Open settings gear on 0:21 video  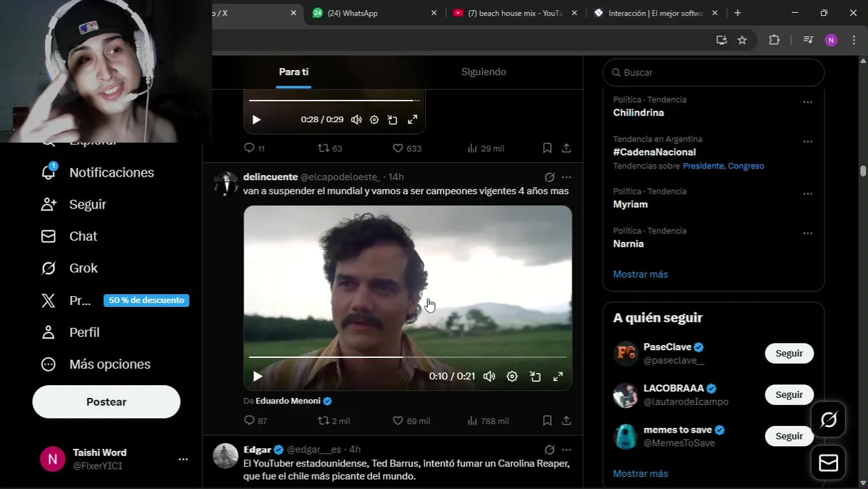[512, 376]
